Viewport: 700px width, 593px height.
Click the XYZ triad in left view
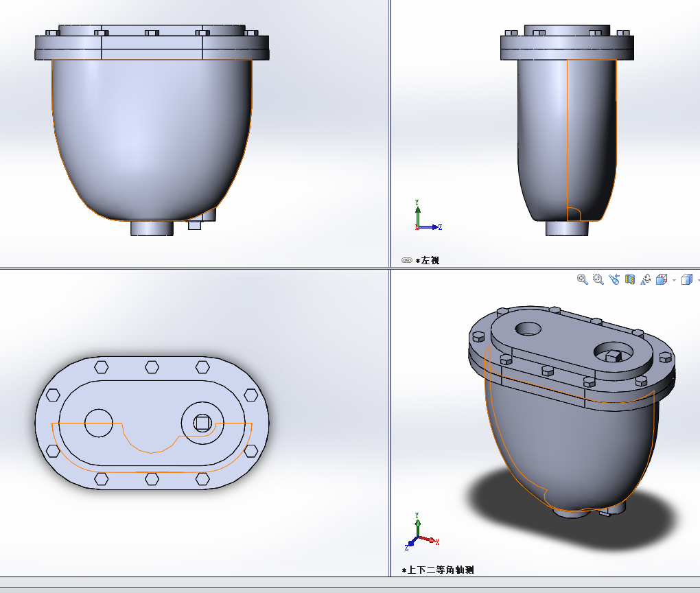click(428, 216)
